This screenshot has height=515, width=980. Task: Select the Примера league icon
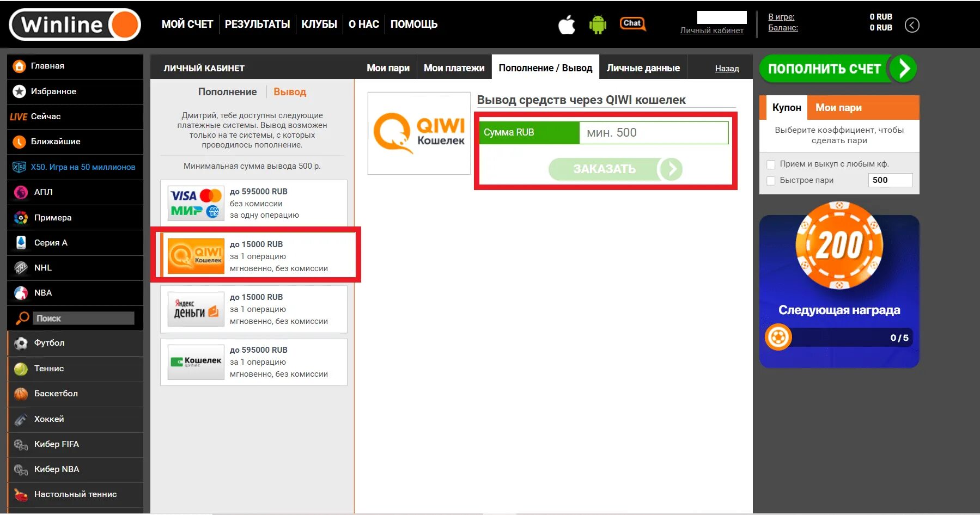click(21, 218)
